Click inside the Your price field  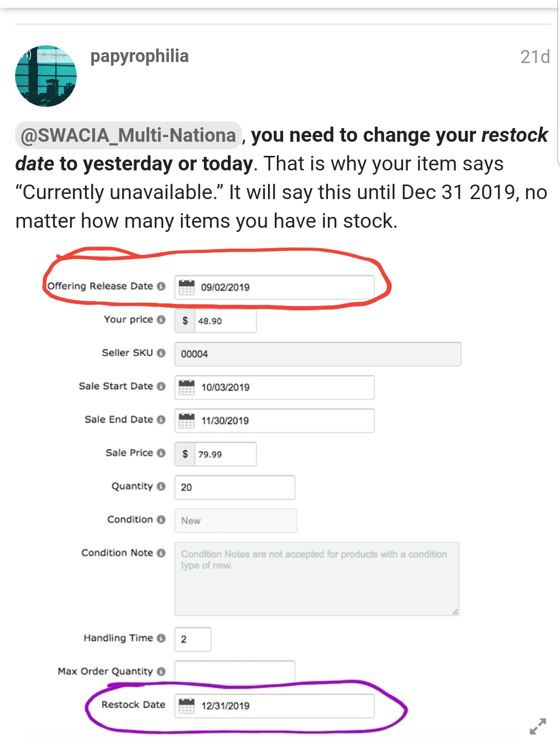click(224, 322)
